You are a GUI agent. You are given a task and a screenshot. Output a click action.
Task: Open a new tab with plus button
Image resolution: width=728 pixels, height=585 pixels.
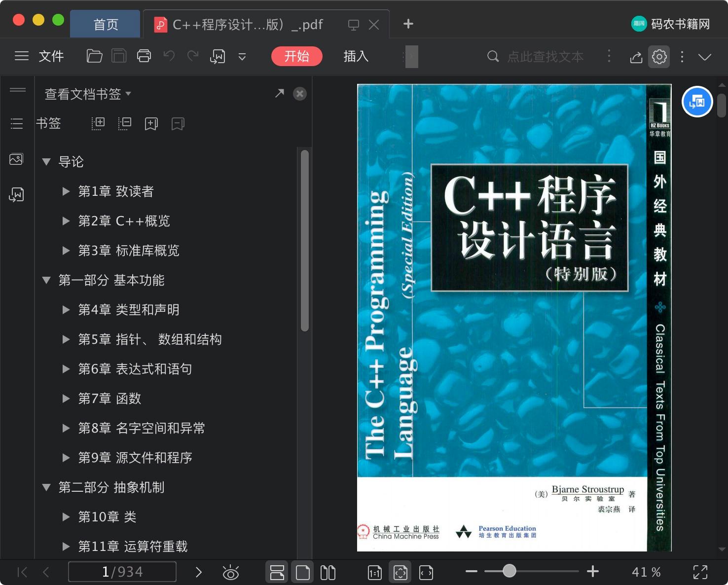tap(408, 24)
